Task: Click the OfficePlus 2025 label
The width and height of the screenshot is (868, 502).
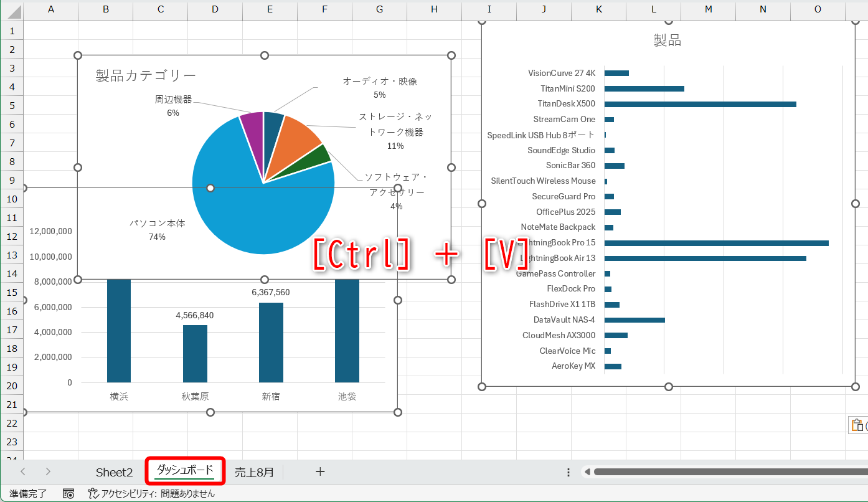Action: click(566, 212)
